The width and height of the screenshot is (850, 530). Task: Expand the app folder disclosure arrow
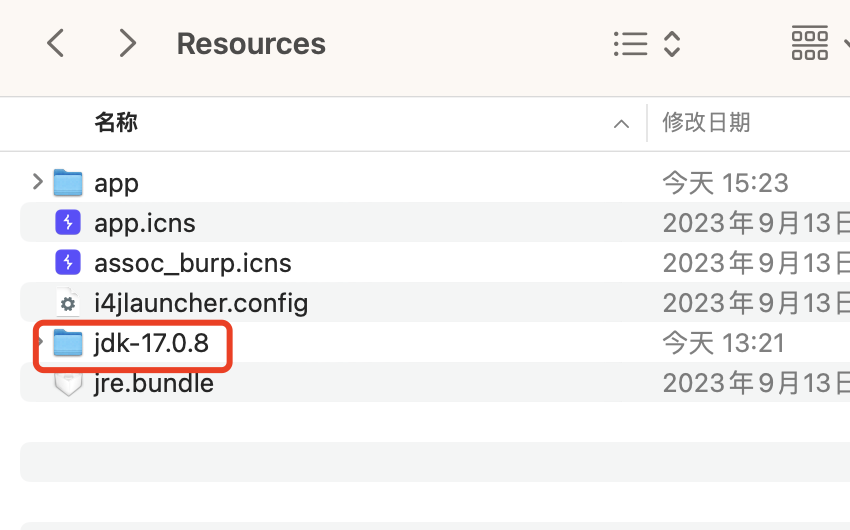pos(37,182)
